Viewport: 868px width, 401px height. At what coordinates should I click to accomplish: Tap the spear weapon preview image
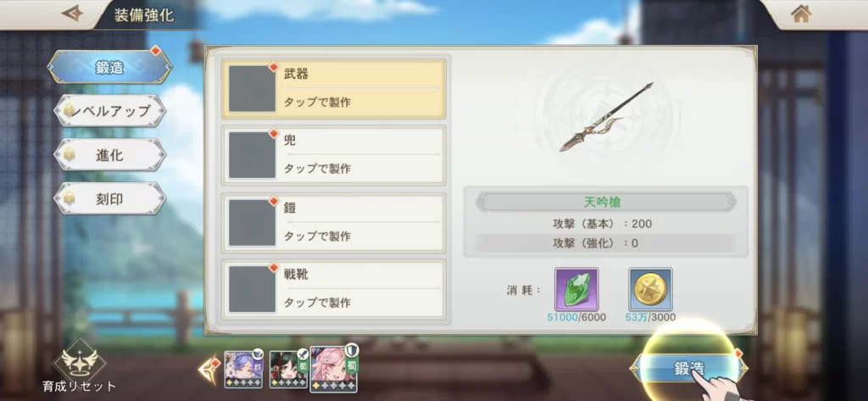[606, 117]
